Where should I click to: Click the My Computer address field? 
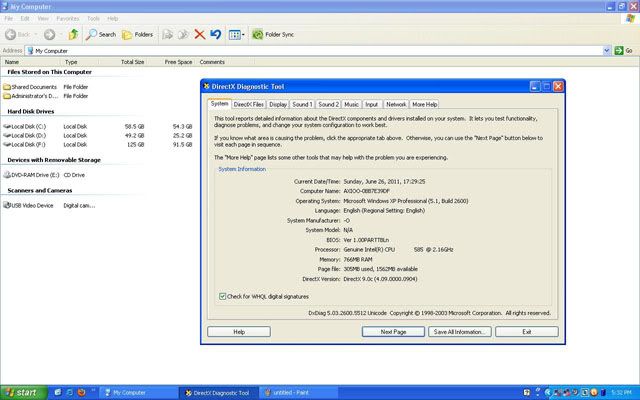[x=314, y=51]
